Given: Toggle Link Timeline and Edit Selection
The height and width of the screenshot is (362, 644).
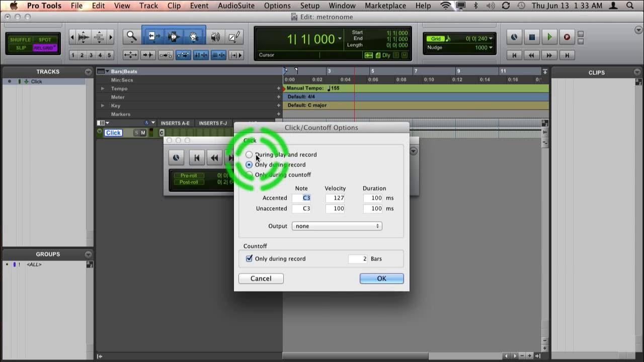Looking at the screenshot, I should (201, 55).
